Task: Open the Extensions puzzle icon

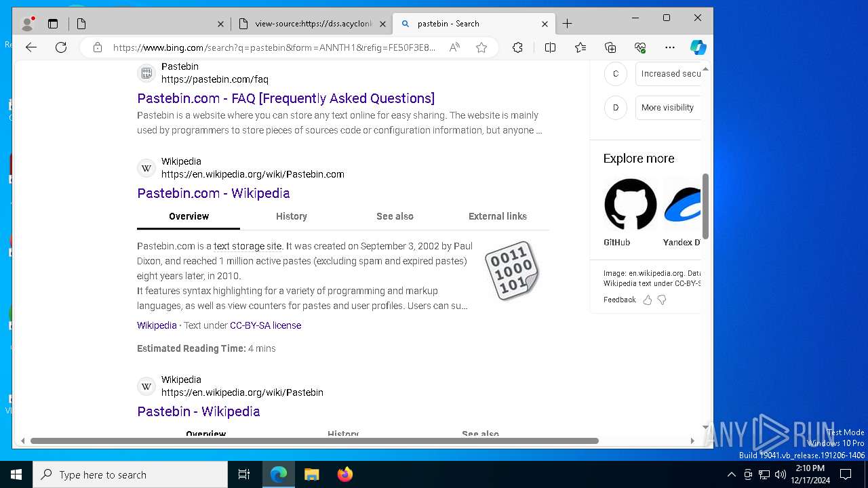Action: coord(517,47)
